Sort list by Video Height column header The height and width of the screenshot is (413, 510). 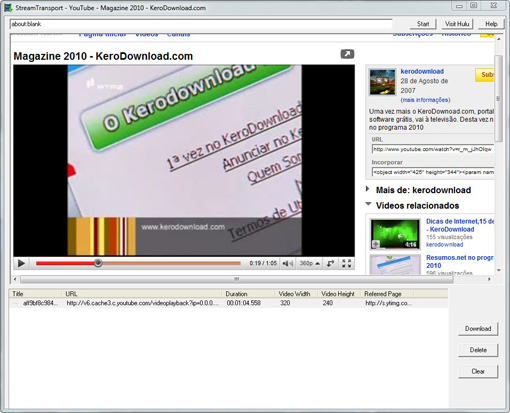click(338, 294)
